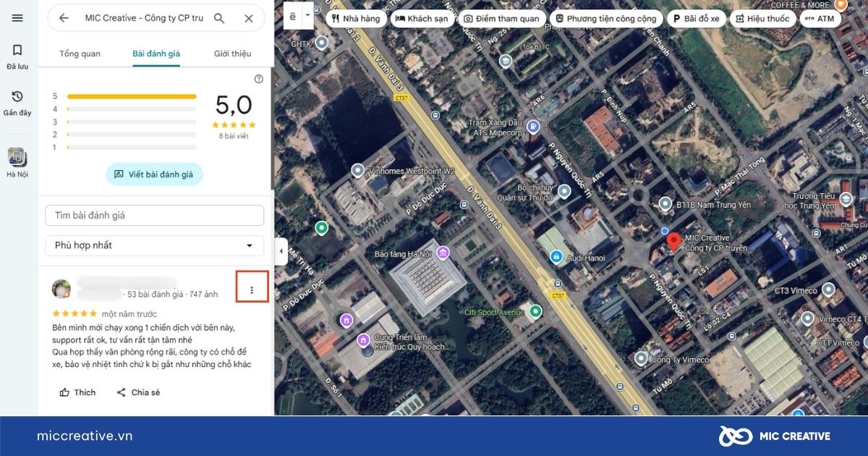Viewport: 868px width, 456px height.
Task: Open the dropdown arrow beside the map's top-left button
Action: tap(309, 15)
